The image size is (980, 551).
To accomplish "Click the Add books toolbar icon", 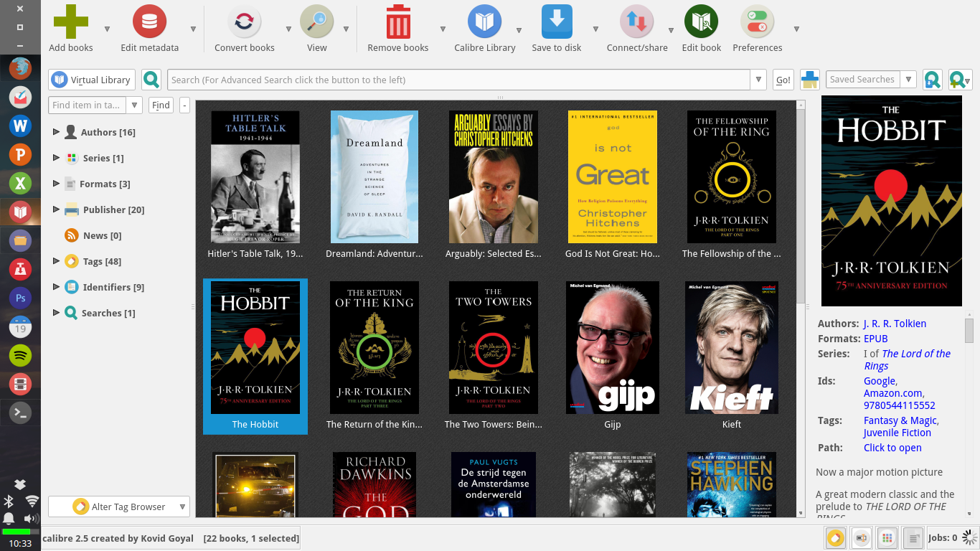I will pyautogui.click(x=71, y=22).
